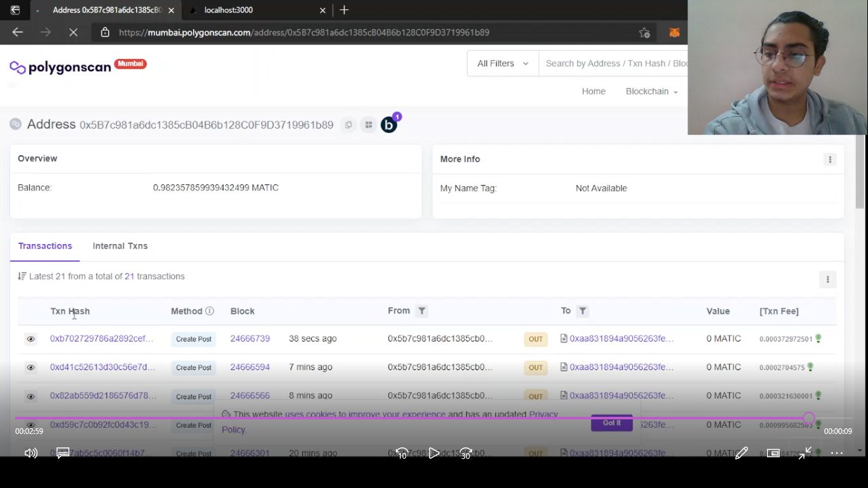Go back with the browser back arrow
This screenshot has height=488, width=868.
click(x=18, y=32)
